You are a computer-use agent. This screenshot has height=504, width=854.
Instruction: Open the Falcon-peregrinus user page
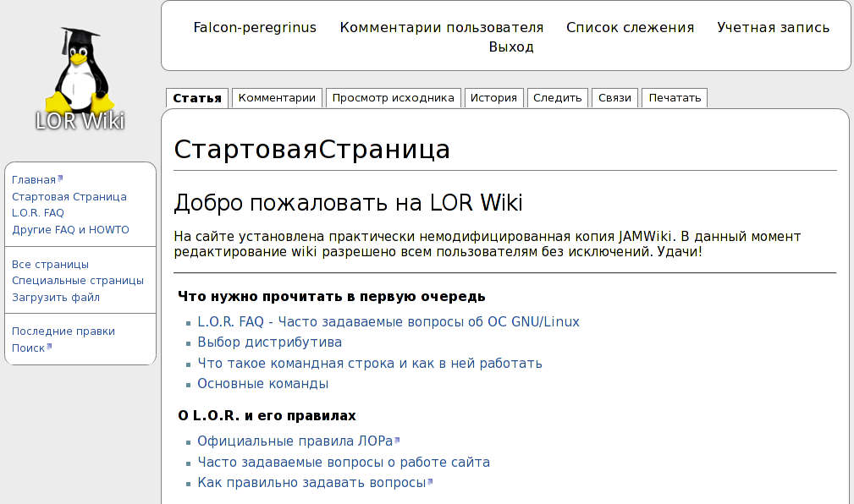[254, 27]
